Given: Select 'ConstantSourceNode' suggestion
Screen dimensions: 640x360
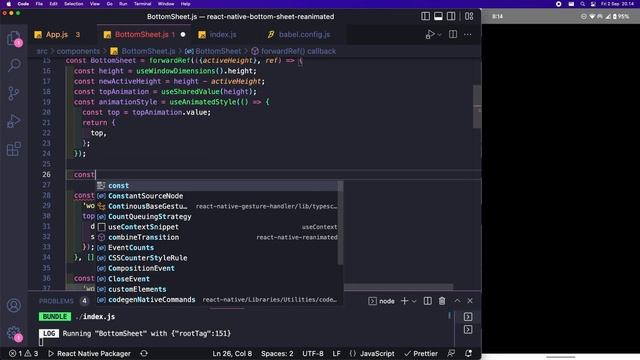Looking at the screenshot, I should point(217,196).
